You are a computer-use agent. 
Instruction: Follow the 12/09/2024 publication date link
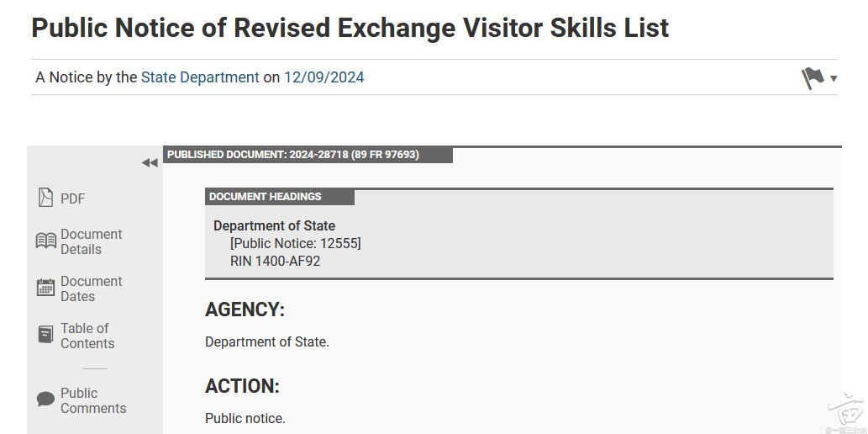pos(324,77)
